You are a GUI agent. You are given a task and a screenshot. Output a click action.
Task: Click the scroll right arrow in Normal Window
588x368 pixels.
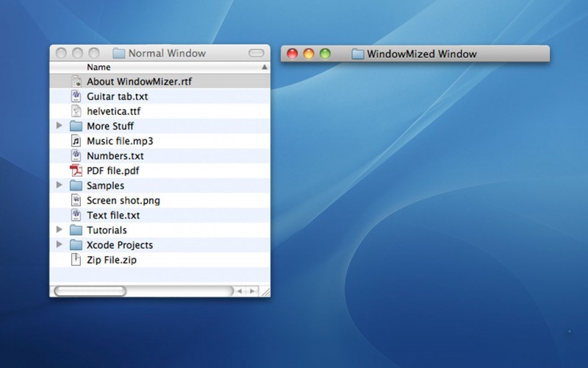pos(252,291)
